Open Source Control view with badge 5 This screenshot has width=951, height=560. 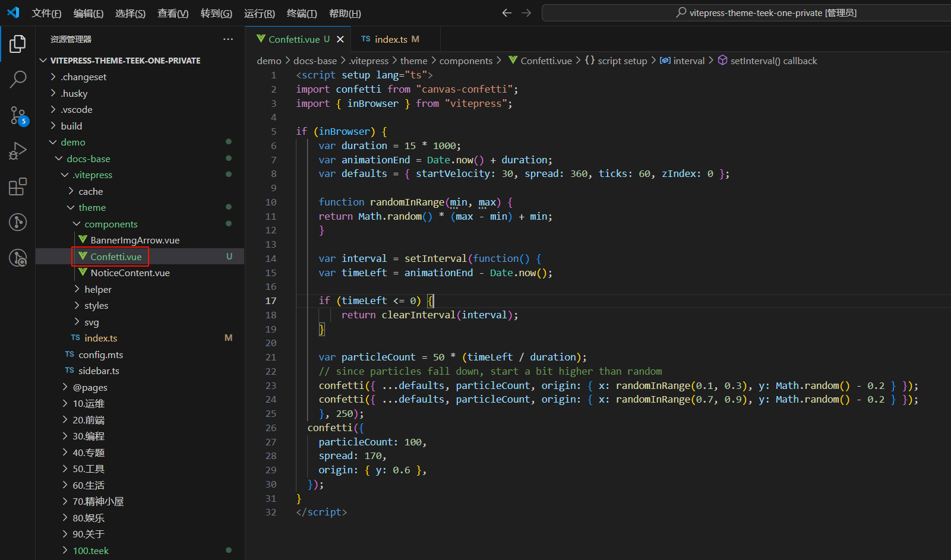[18, 115]
